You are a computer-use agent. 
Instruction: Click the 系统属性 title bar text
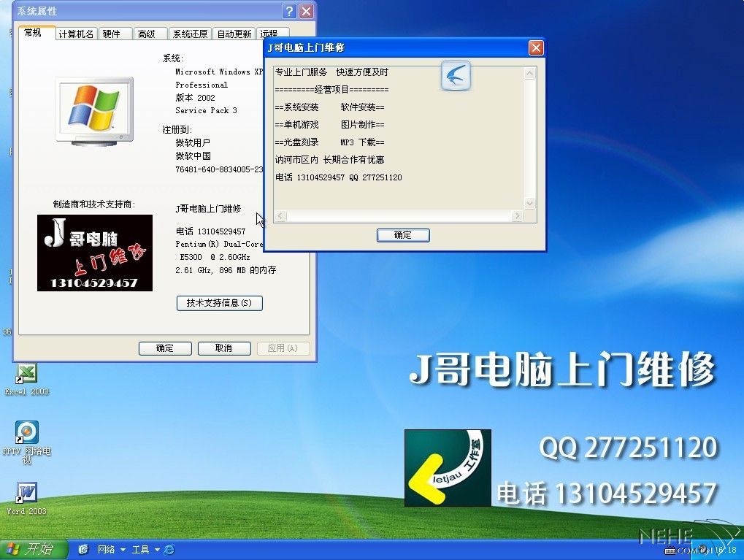click(x=37, y=11)
